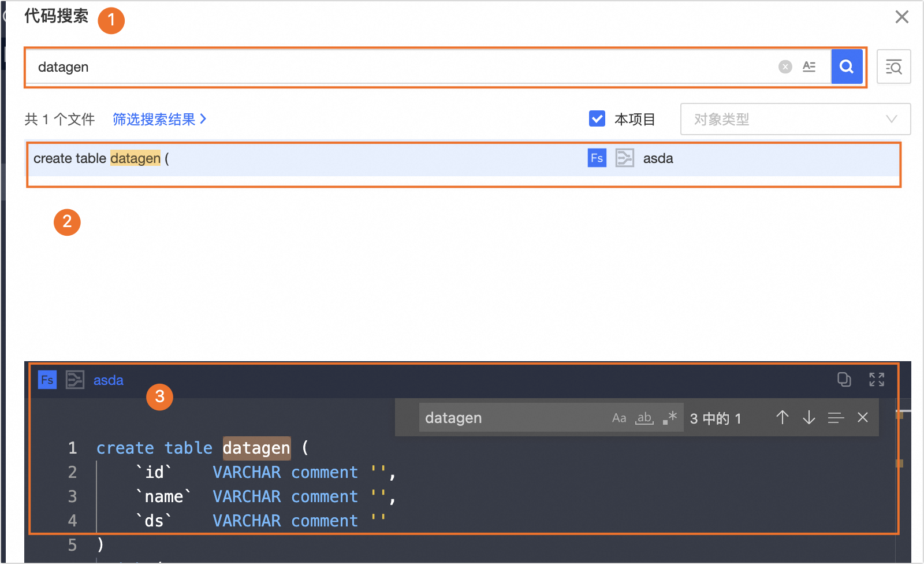Image resolution: width=924 pixels, height=564 pixels.
Task: Go to previous match arrow
Action: pos(783,417)
